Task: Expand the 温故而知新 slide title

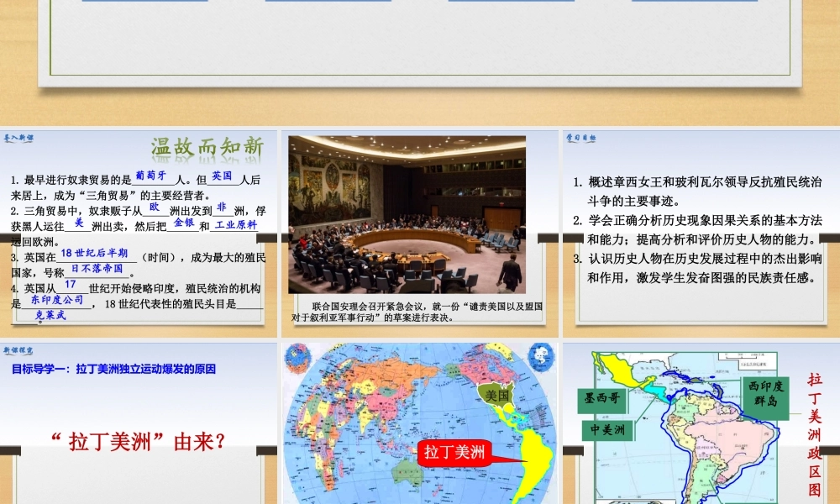Action: 208,145
